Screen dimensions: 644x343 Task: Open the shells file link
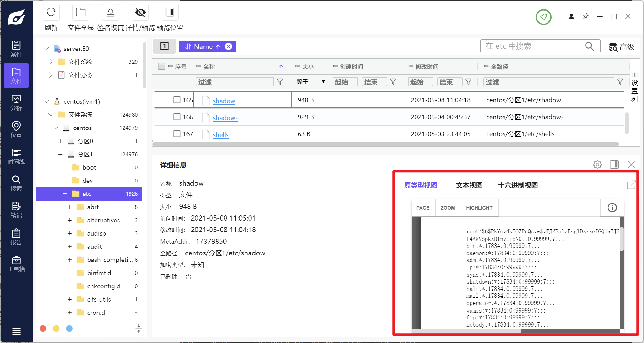(x=221, y=135)
